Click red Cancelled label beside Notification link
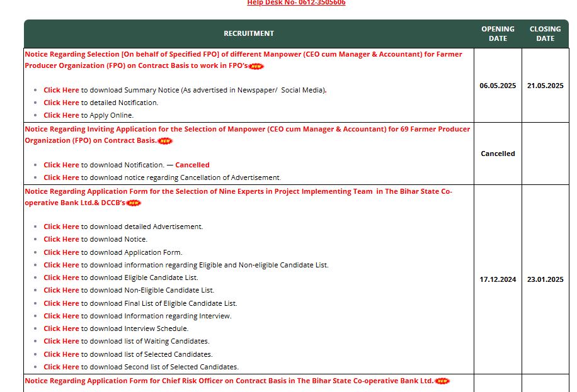The image size is (577, 392). (x=192, y=165)
